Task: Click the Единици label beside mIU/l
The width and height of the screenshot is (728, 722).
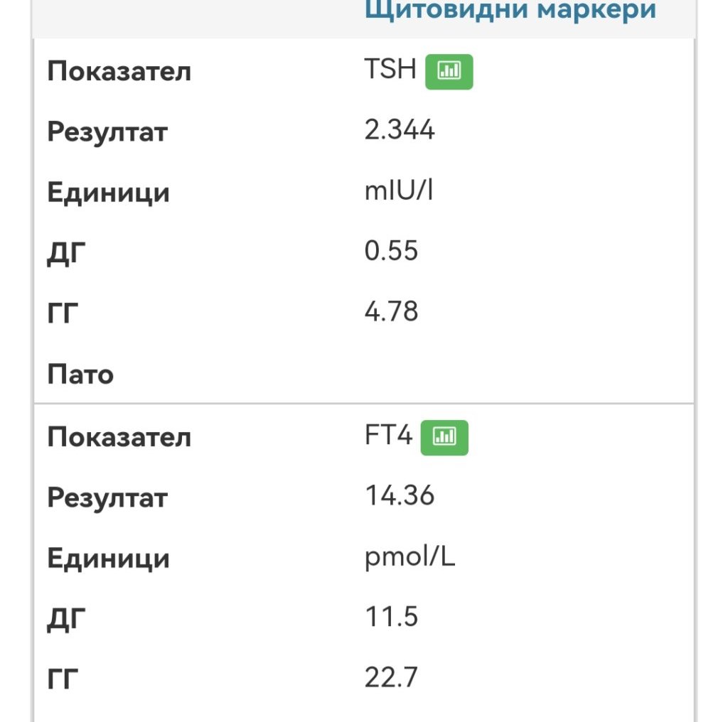Action: (108, 193)
